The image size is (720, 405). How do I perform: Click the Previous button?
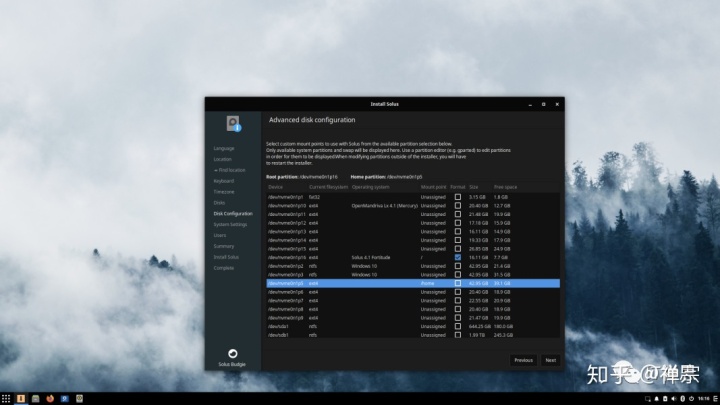click(523, 360)
